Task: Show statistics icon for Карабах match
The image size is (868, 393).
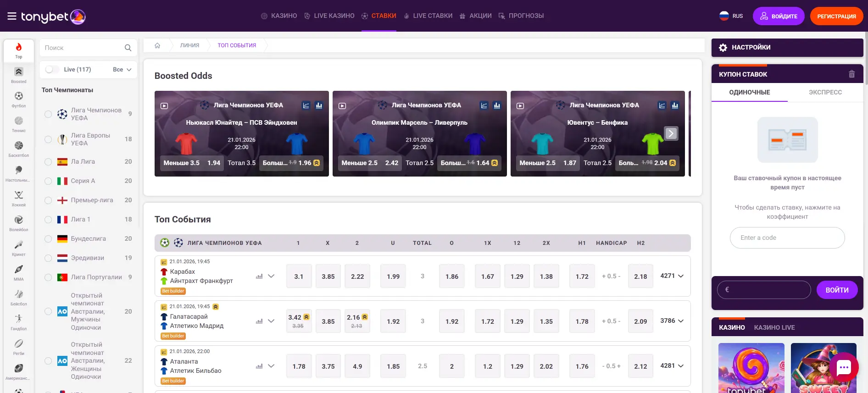Action: coord(259,276)
